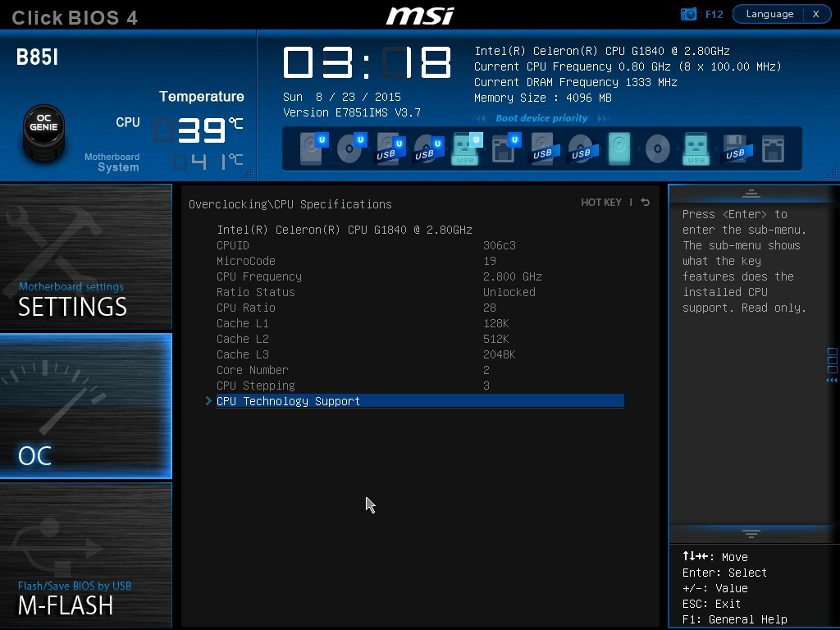This screenshot has height=630, width=840.
Task: Select the highlighted legacy hard disk boot icon
Action: coord(619,148)
